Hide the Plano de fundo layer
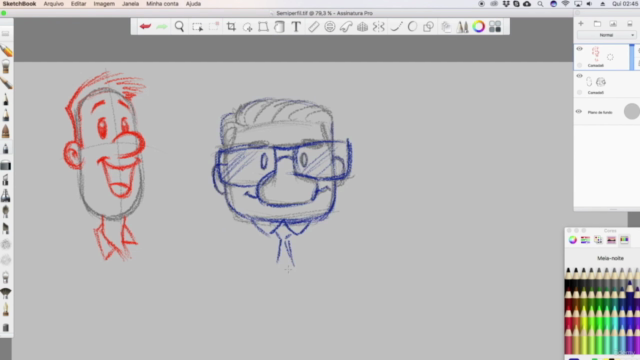Viewport: 640px width, 360px height. pyautogui.click(x=579, y=111)
